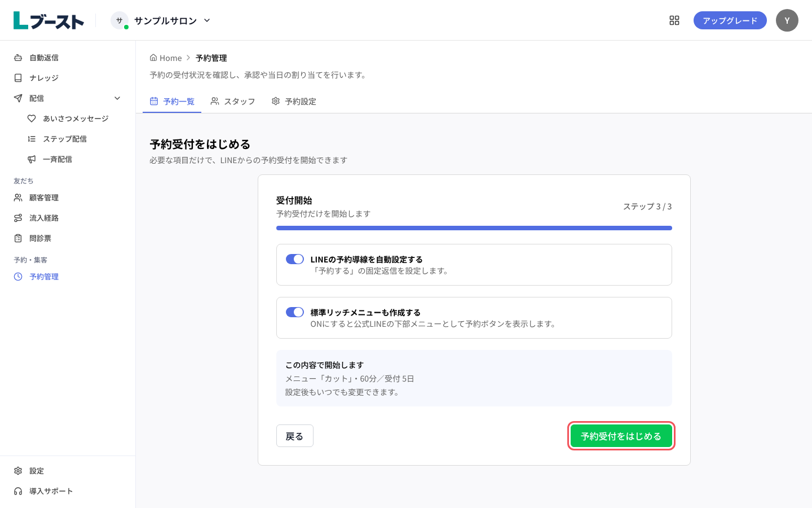Screen dimensions: 812x508
Task: Click the 戻る button
Action: tap(295, 436)
